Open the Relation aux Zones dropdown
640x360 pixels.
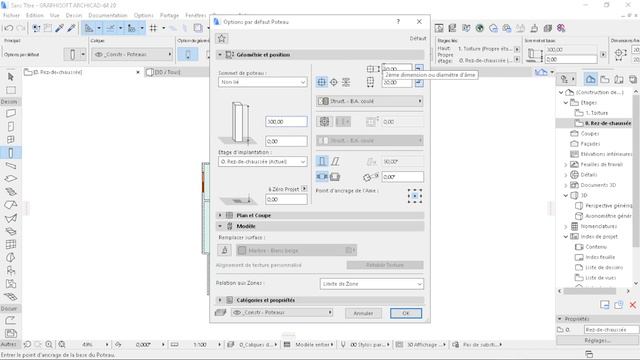coord(371,284)
